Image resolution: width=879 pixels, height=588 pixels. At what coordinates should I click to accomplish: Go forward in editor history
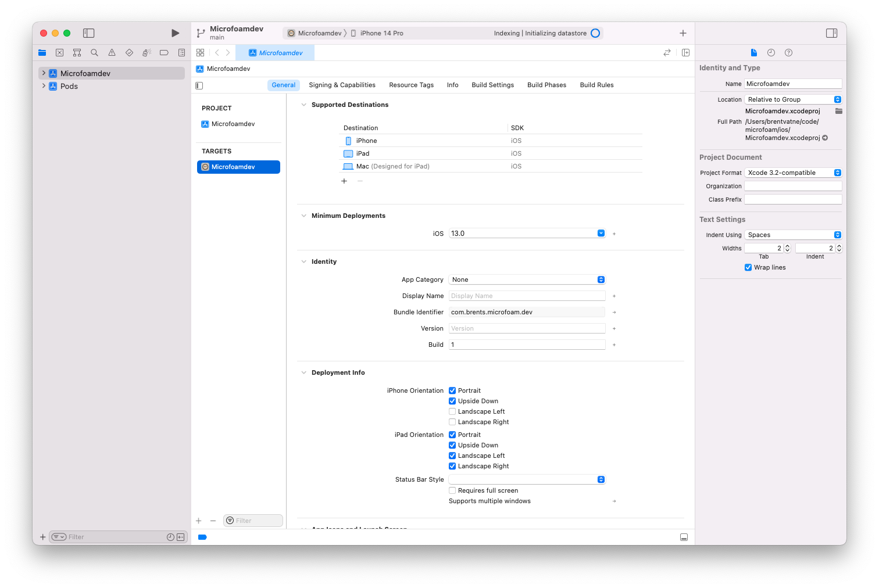click(x=228, y=53)
